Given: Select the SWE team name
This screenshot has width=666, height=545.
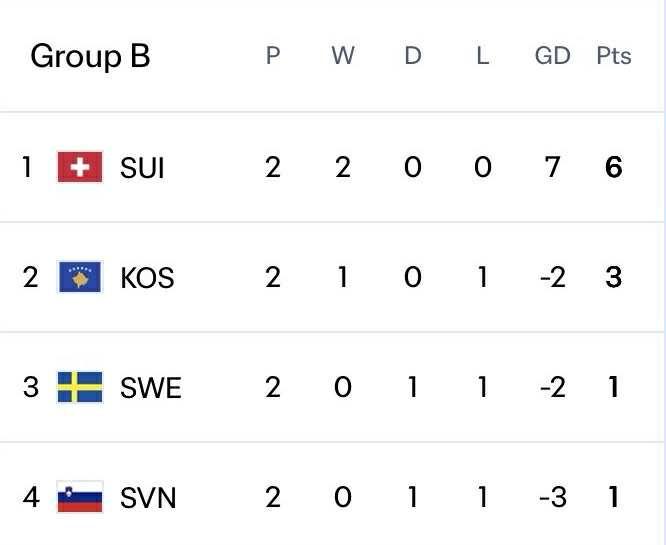Looking at the screenshot, I should (151, 388).
